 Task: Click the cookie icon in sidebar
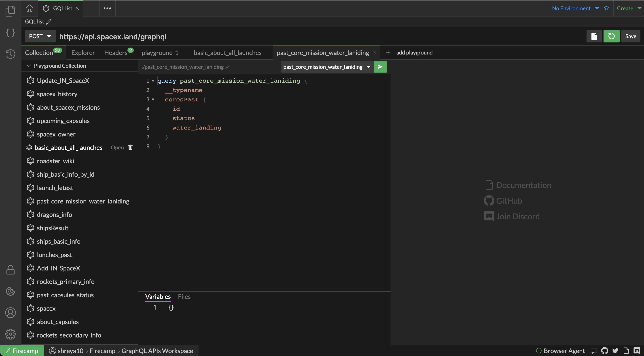pos(10,291)
